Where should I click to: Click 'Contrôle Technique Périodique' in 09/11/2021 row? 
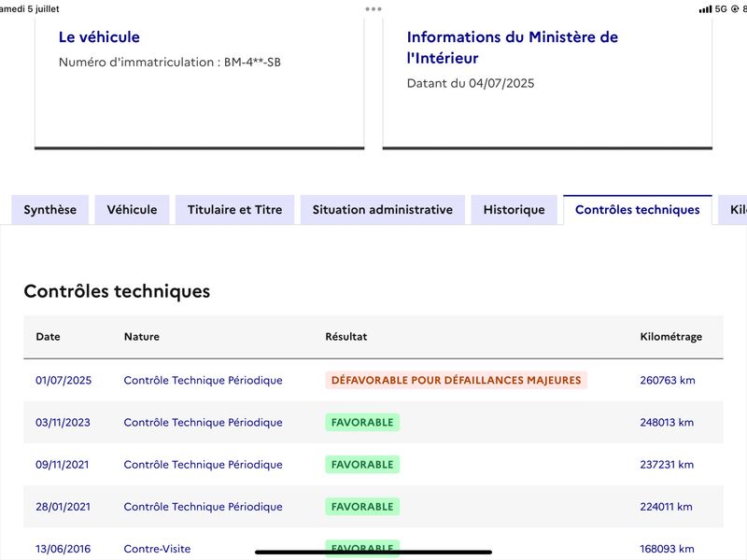click(203, 465)
